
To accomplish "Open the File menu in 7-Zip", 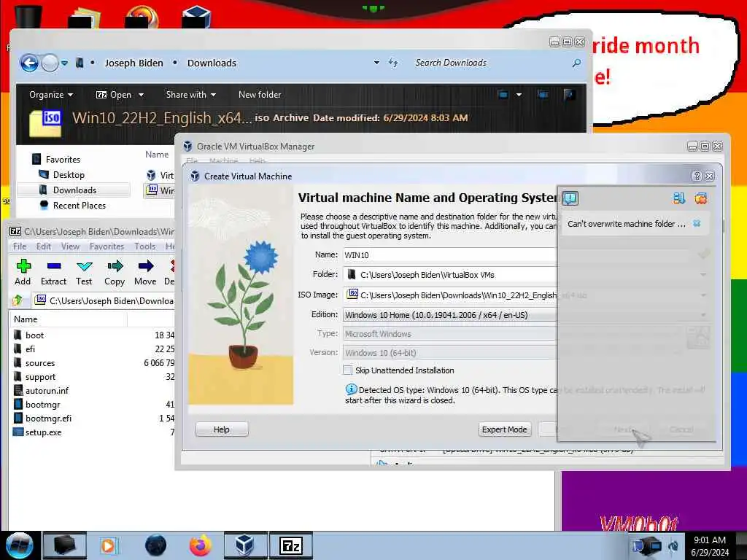I will pyautogui.click(x=20, y=246).
